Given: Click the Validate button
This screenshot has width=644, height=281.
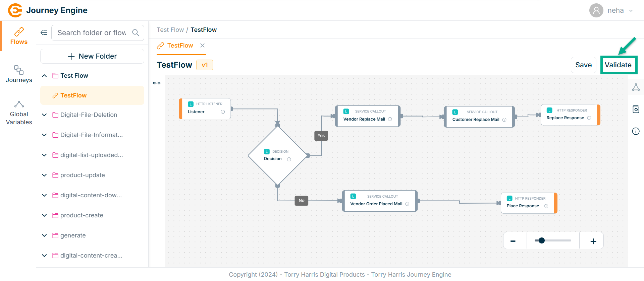Looking at the screenshot, I should click(618, 65).
